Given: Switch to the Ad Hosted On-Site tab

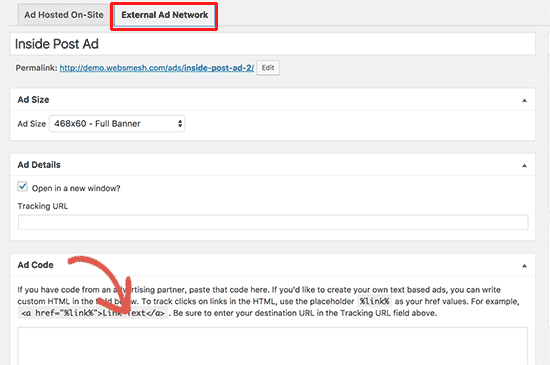Looking at the screenshot, I should pyautogui.click(x=64, y=15).
